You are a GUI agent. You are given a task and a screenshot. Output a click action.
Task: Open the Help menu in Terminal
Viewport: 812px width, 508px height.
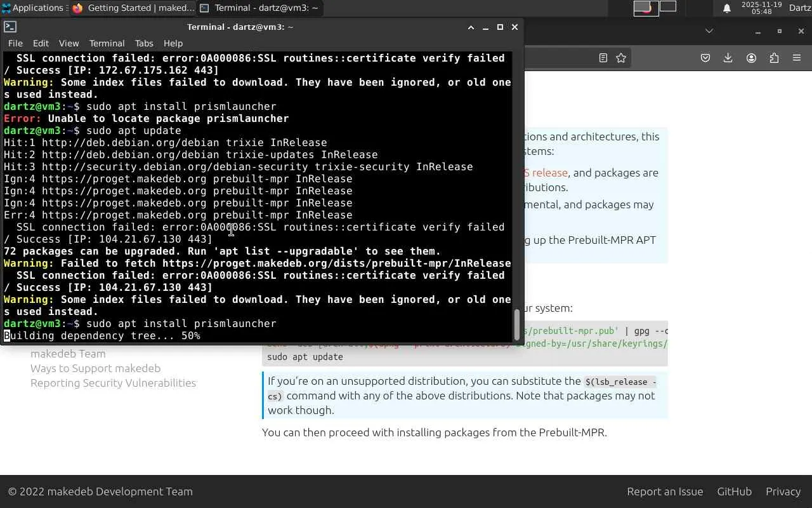pyautogui.click(x=173, y=43)
